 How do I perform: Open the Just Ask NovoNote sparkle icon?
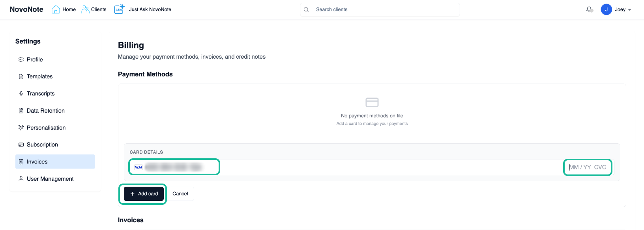(119, 9)
